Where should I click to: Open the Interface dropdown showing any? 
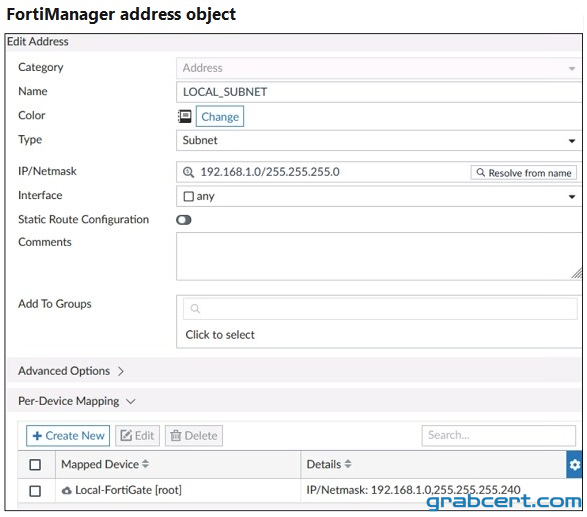pyautogui.click(x=378, y=196)
